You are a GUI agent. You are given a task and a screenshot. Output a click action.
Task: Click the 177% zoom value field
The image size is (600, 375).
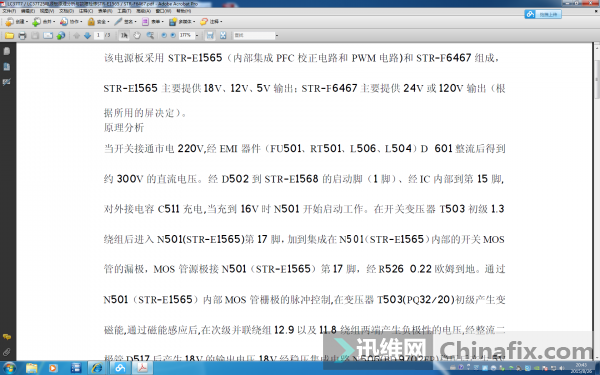tap(186, 35)
